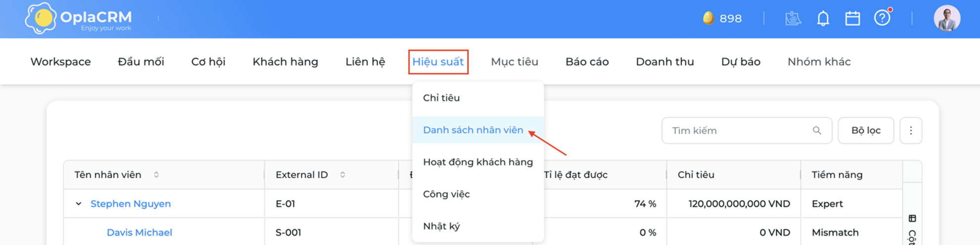Screen dimensions: 980x245
Task: Open the notifications bell
Action: 823,18
